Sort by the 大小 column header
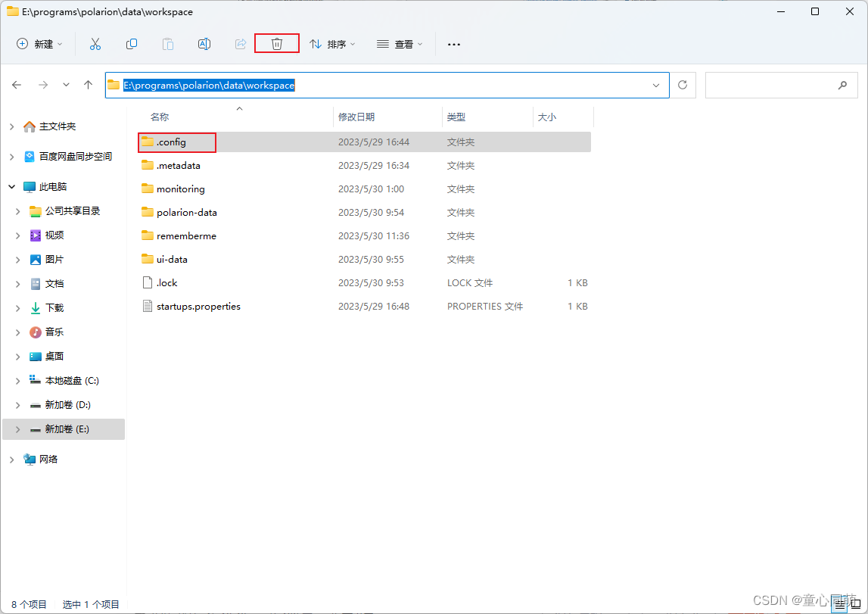868x614 pixels. click(x=547, y=117)
